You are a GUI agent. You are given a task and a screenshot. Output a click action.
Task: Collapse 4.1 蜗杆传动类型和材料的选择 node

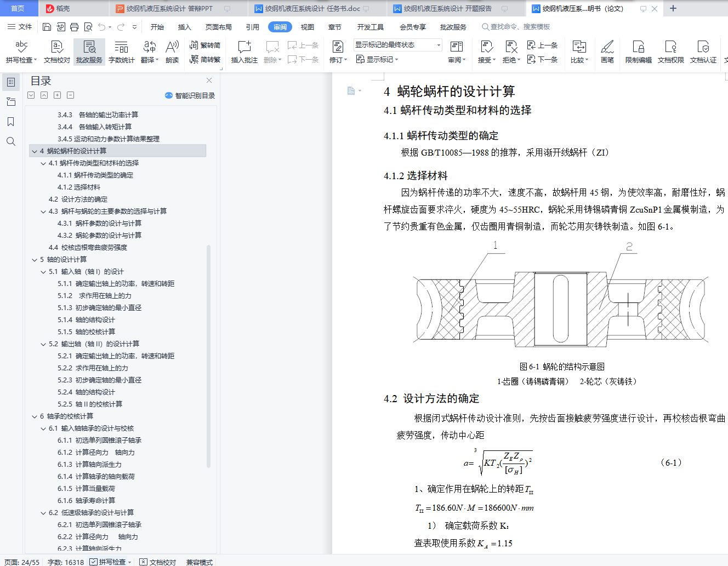click(x=43, y=163)
